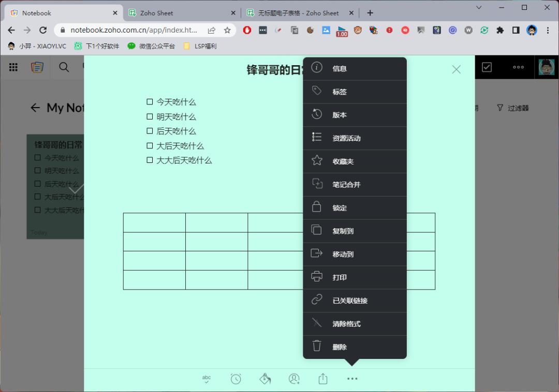
Task: Open the share/export icon at the bottom
Action: 322,378
